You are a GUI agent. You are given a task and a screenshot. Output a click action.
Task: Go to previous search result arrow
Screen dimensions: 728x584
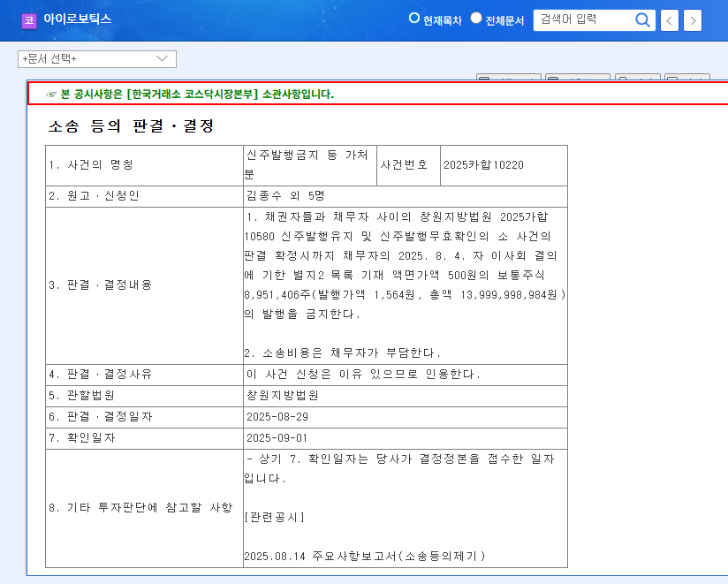[669, 20]
